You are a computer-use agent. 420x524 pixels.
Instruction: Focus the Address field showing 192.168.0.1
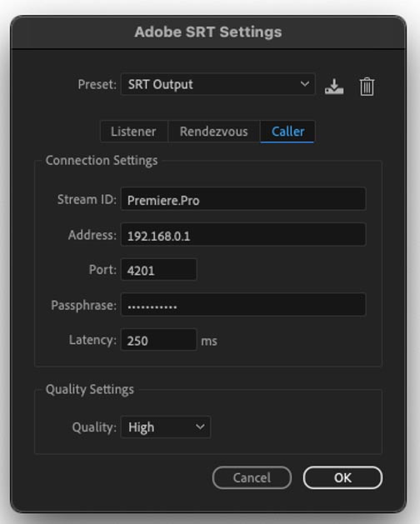coord(243,235)
